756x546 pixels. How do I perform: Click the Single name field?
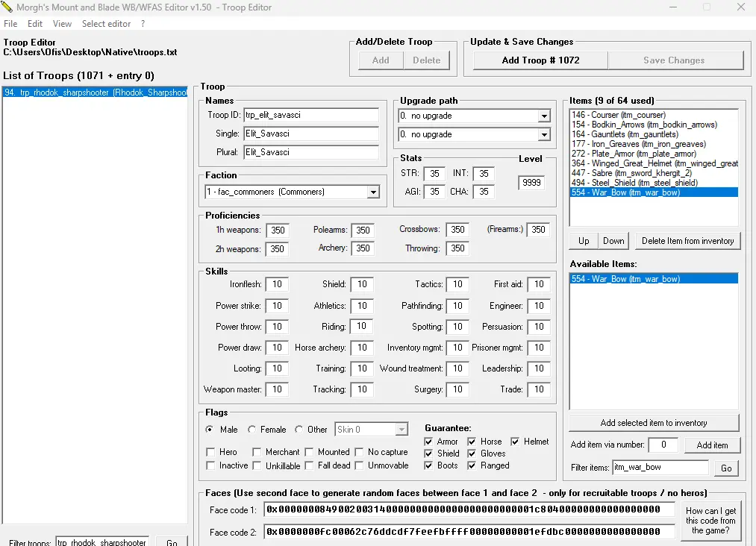[311, 134]
